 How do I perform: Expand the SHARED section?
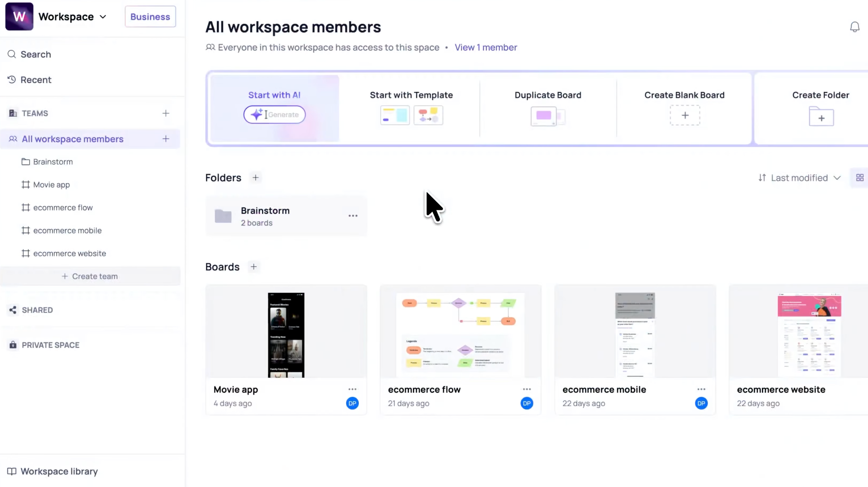pyautogui.click(x=37, y=310)
